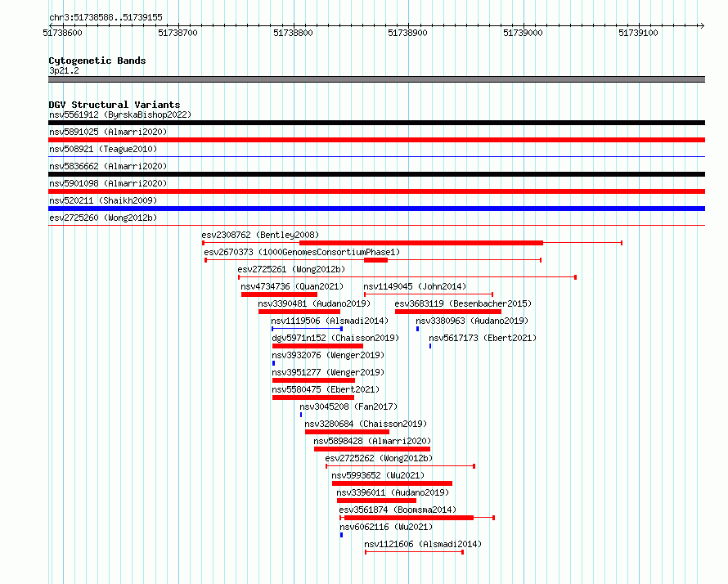Click the thick red esv2308762 bar segment
Viewport: 728px width, 584px height.
click(x=421, y=243)
